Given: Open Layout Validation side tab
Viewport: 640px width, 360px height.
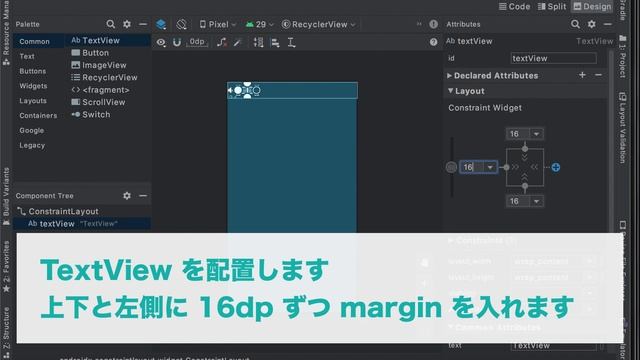Looking at the screenshot, I should [622, 128].
